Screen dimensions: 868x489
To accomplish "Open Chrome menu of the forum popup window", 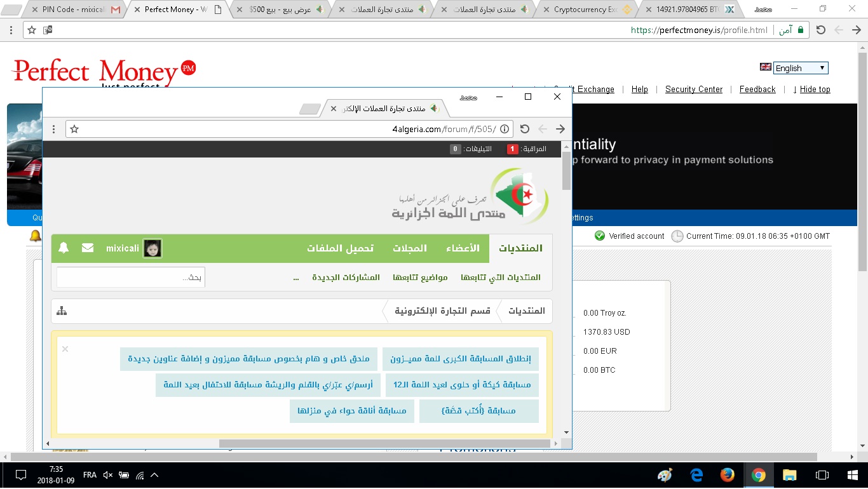I will (54, 129).
